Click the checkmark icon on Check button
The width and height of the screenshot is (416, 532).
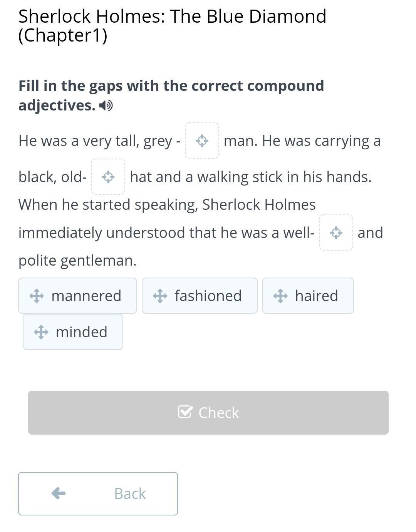185,412
